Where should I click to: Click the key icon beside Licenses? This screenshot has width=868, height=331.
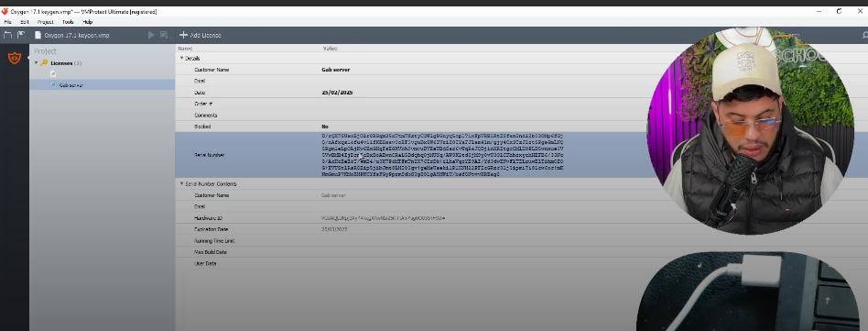tap(44, 63)
